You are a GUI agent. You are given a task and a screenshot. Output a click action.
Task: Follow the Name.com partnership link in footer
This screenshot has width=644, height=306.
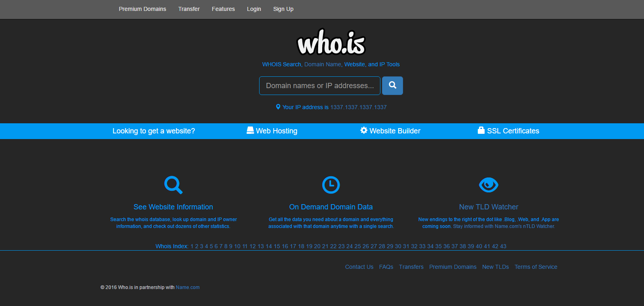pos(188,287)
